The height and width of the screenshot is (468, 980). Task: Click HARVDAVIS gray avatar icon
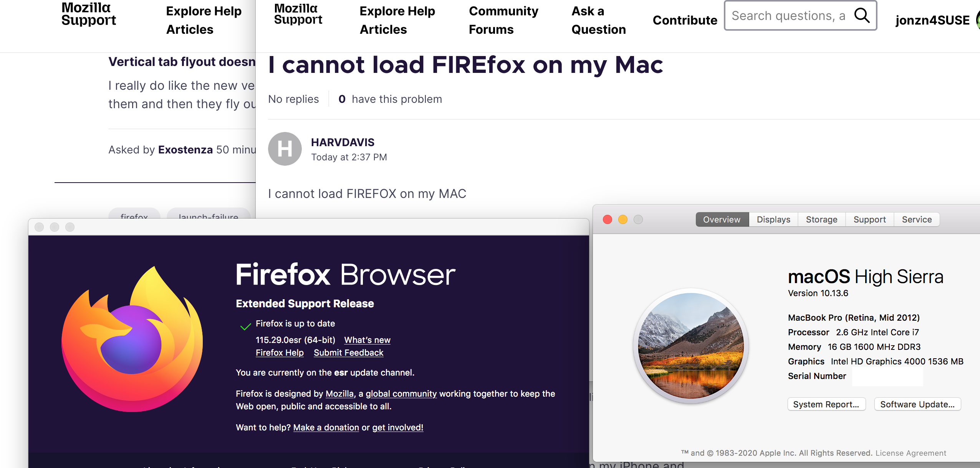tap(285, 149)
